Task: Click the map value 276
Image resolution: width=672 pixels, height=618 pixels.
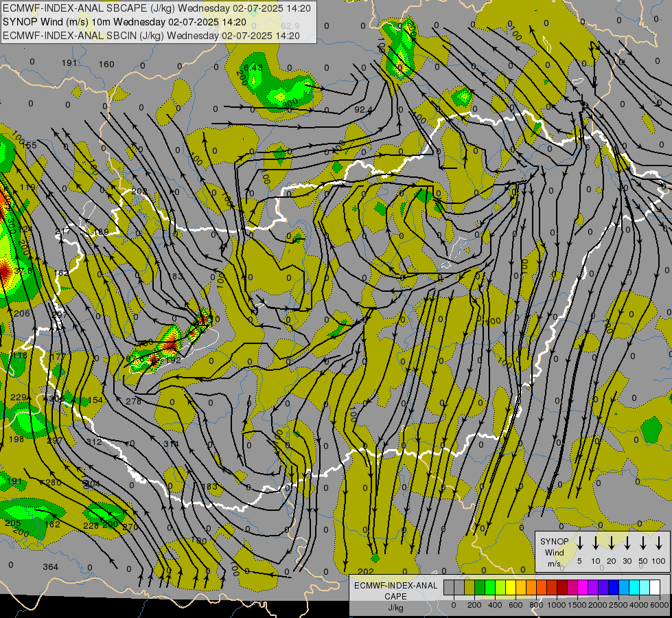Action: 133,402
